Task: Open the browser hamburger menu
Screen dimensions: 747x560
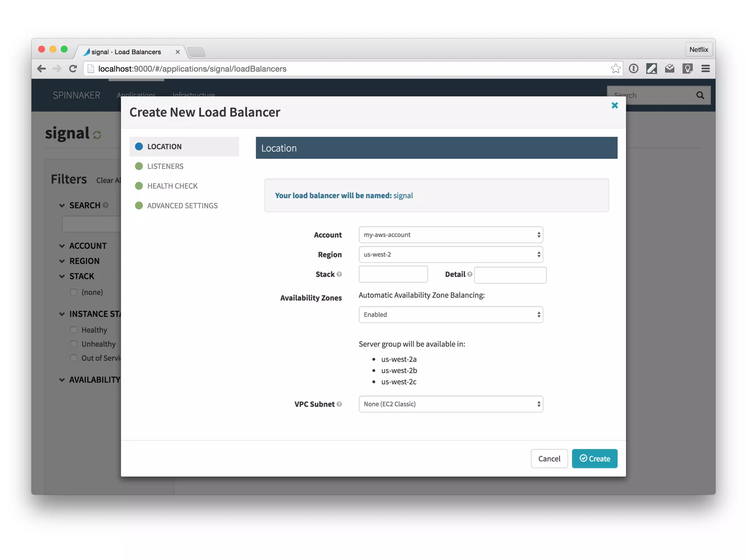Action: pos(705,69)
